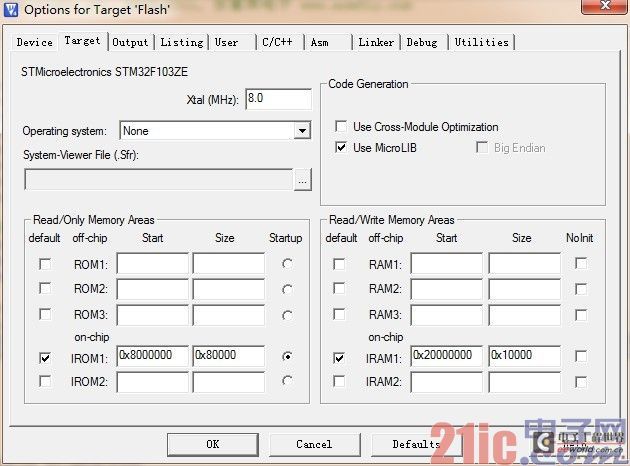Screen dimensions: 630x466
Task: Click the IROM1 Start field with 0x8000000
Action: (152, 356)
